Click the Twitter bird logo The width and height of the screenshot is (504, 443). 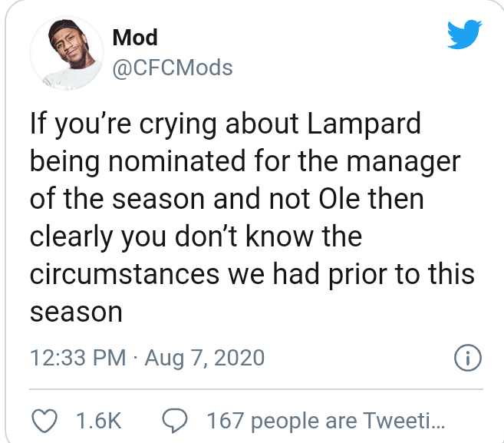coord(465,35)
